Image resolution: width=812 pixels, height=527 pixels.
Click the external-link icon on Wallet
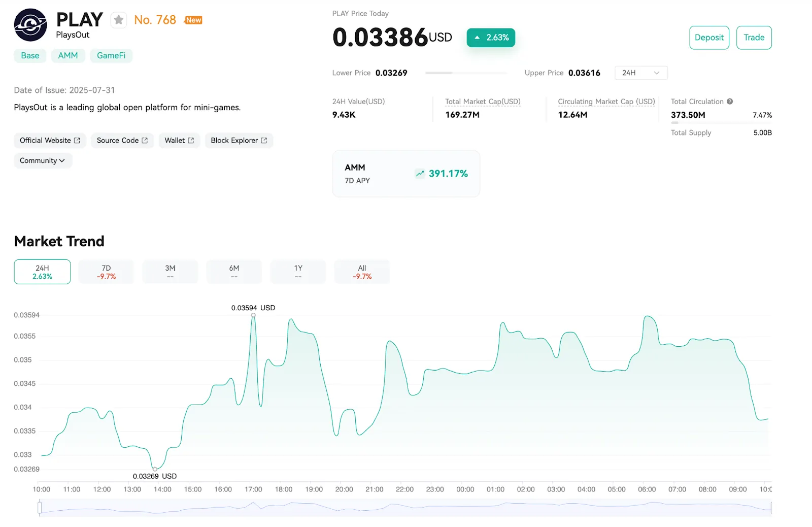coord(191,141)
